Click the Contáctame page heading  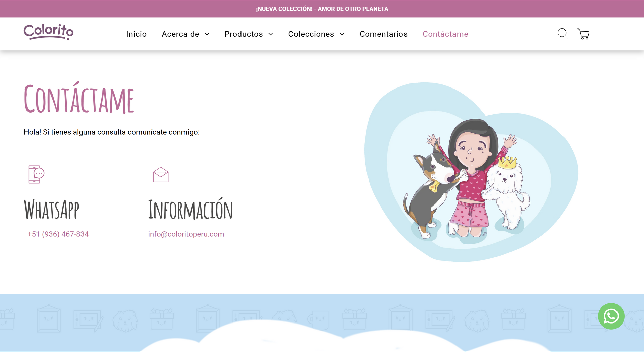click(78, 99)
